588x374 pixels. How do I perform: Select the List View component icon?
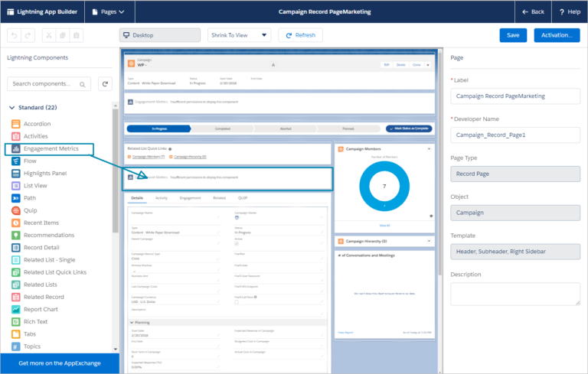(x=16, y=186)
